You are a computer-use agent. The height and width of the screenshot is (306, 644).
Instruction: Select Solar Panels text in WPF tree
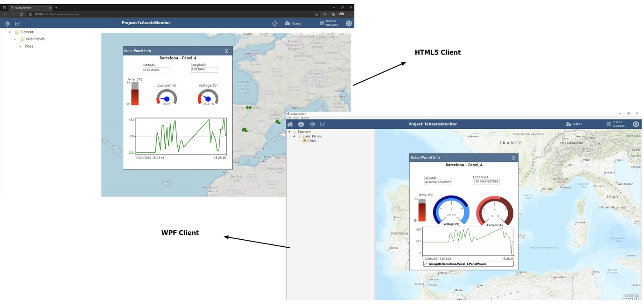tap(312, 136)
